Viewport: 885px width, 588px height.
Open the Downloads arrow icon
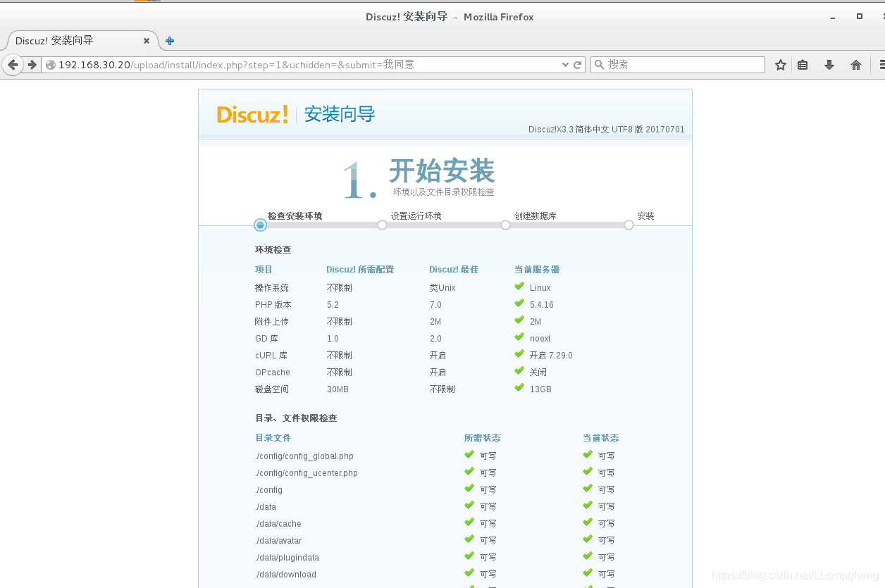click(x=829, y=65)
